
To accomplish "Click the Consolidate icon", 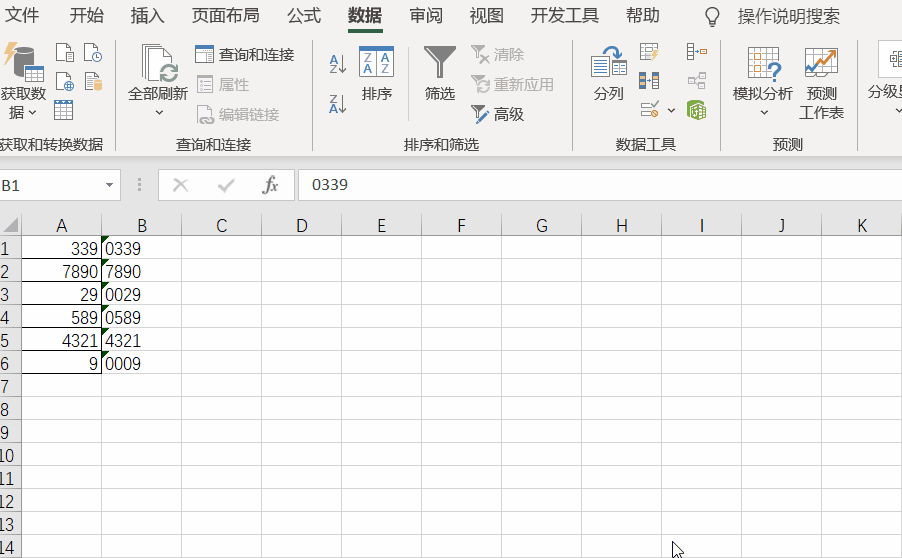I will click(x=697, y=52).
